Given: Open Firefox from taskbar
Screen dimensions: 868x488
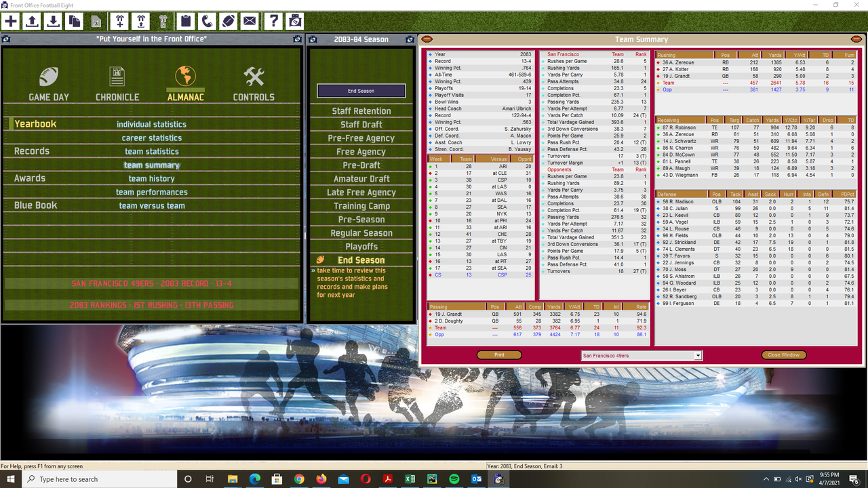Looking at the screenshot, I should (321, 479).
